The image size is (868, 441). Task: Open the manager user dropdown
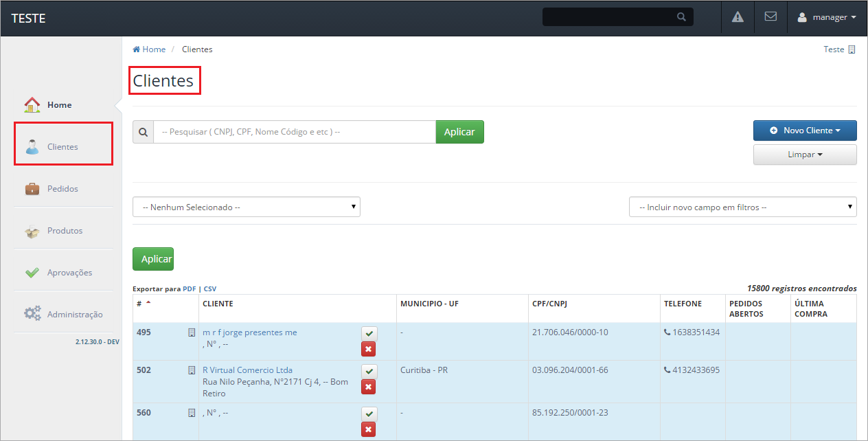point(827,17)
